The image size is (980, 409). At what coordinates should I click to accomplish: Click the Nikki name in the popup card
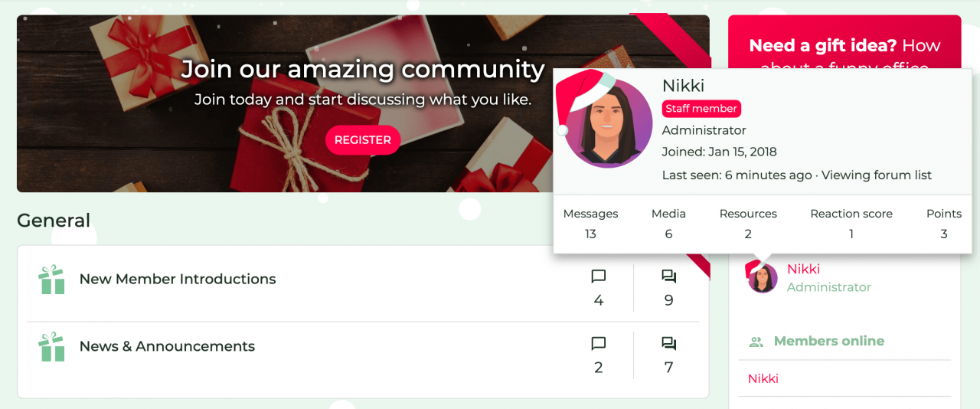point(683,86)
